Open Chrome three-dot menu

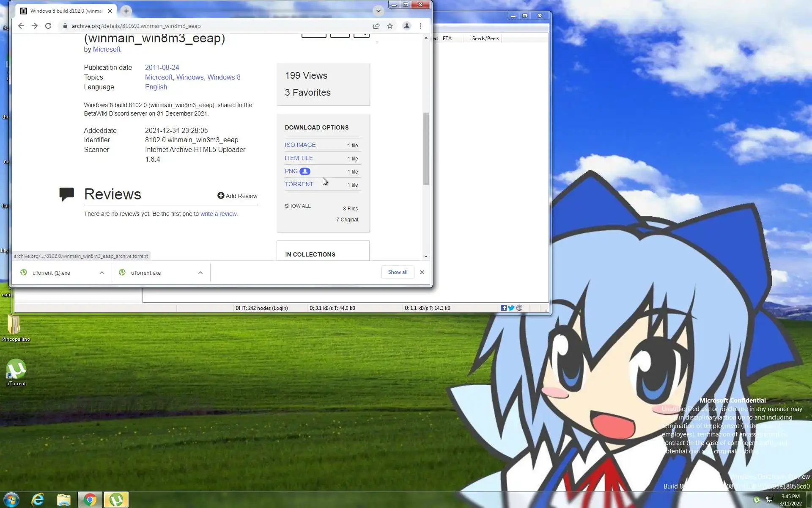[420, 26]
